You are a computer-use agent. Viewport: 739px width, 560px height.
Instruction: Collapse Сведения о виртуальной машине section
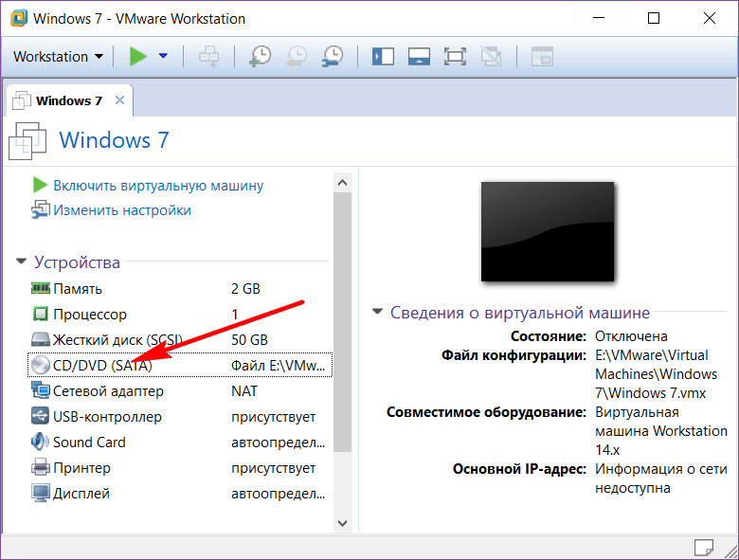tap(377, 312)
